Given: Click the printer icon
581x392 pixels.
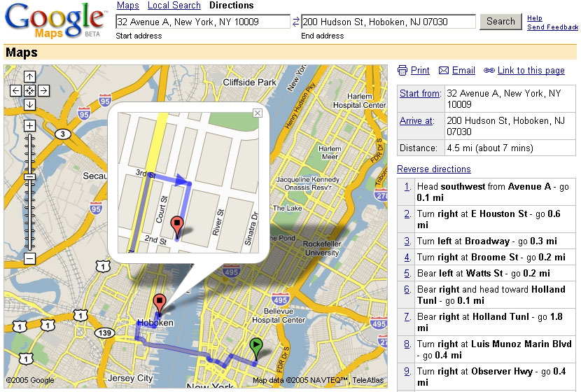Looking at the screenshot, I should click(402, 71).
